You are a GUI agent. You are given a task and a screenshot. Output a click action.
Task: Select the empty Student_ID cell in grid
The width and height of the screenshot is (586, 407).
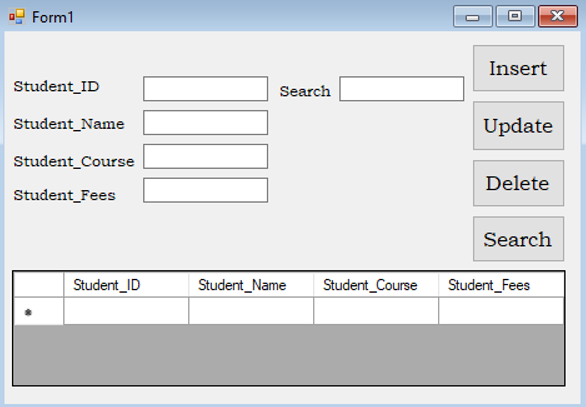(126, 311)
